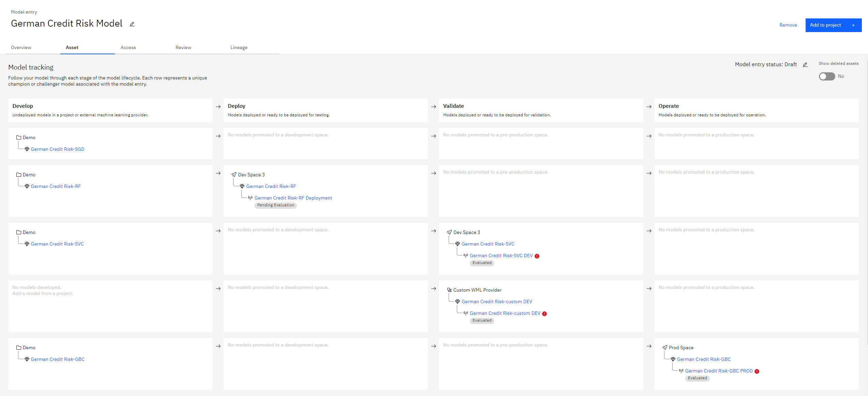Viewport: 868px width, 396px height.
Task: Click the Demo folder icon above German Credit Risk-SGD
Action: click(19, 138)
